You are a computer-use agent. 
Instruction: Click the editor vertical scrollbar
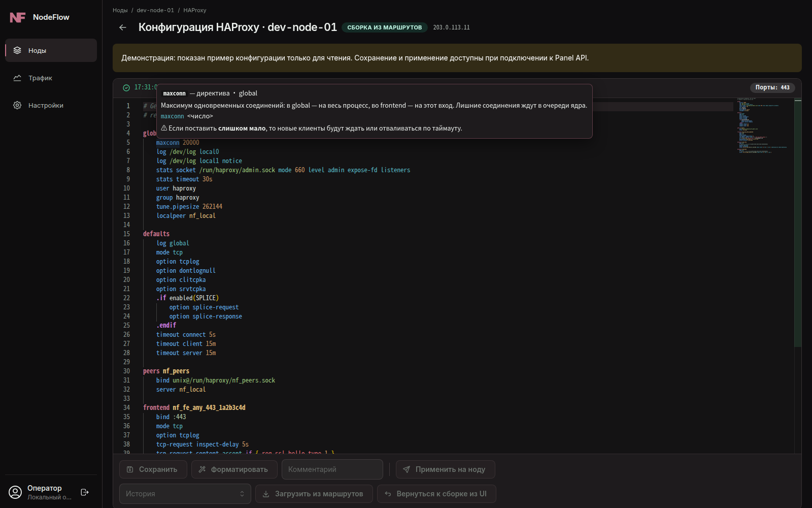(x=798, y=224)
